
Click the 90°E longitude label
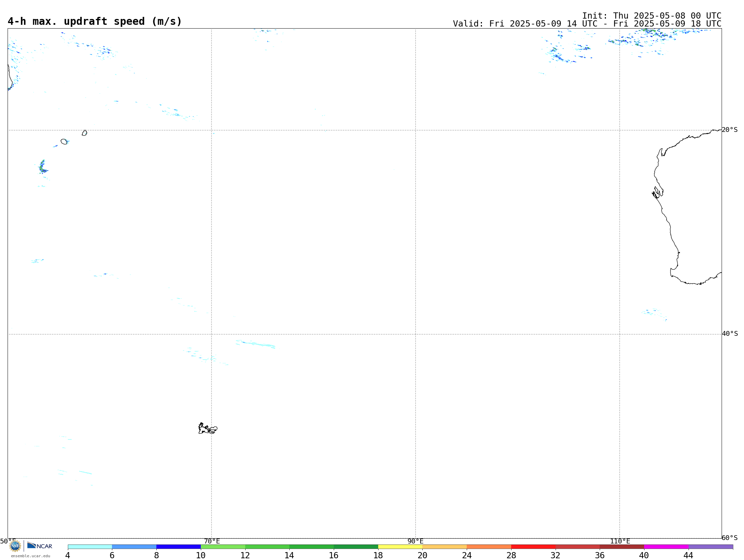[415, 541]
